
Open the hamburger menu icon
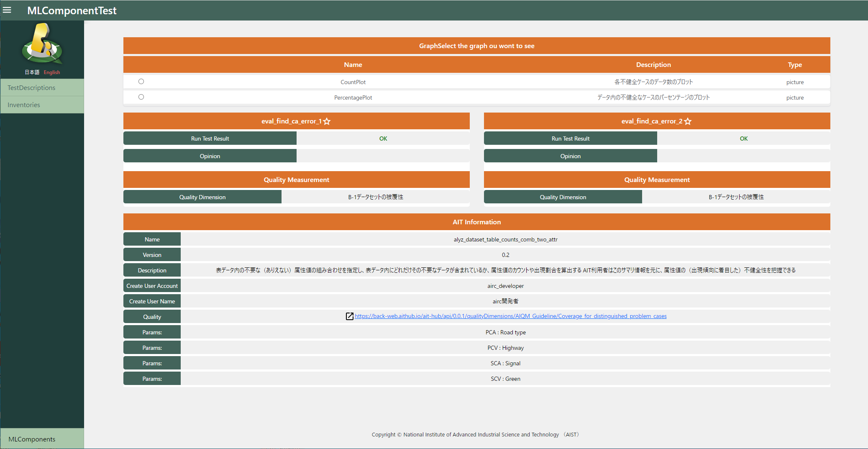click(x=7, y=10)
